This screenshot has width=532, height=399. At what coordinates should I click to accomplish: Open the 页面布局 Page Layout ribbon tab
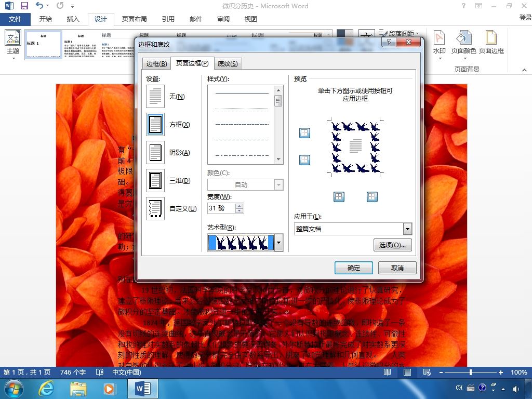point(135,19)
